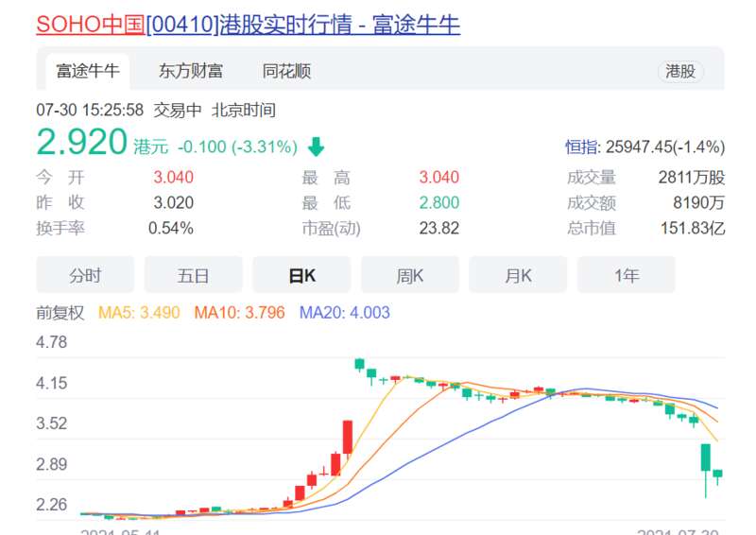Click the 最低 value 2.800
This screenshot has width=756, height=535.
click(x=438, y=202)
